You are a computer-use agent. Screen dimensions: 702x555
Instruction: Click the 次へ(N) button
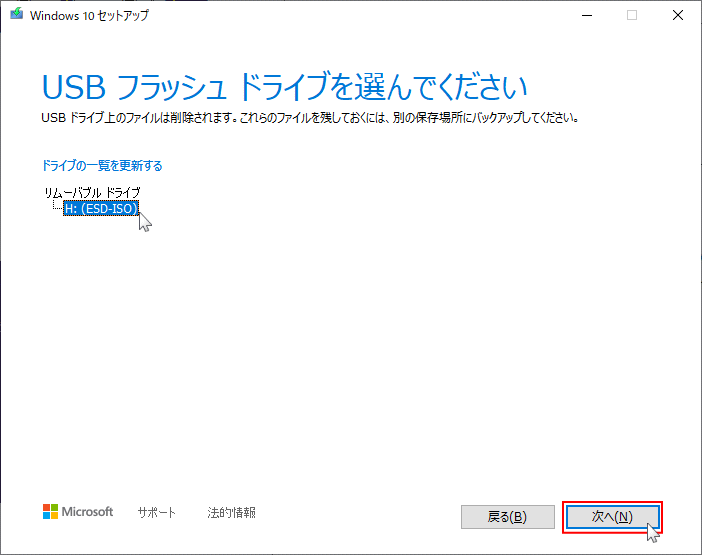pos(612,517)
